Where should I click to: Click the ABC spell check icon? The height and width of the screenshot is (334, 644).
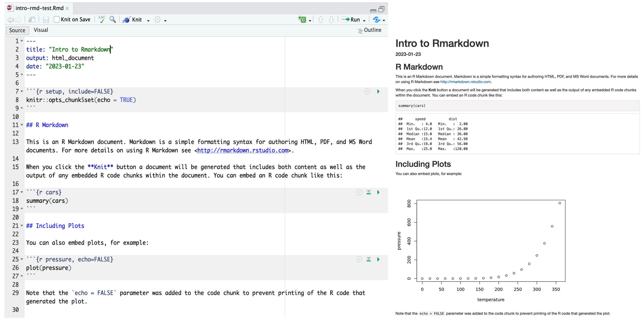(102, 19)
